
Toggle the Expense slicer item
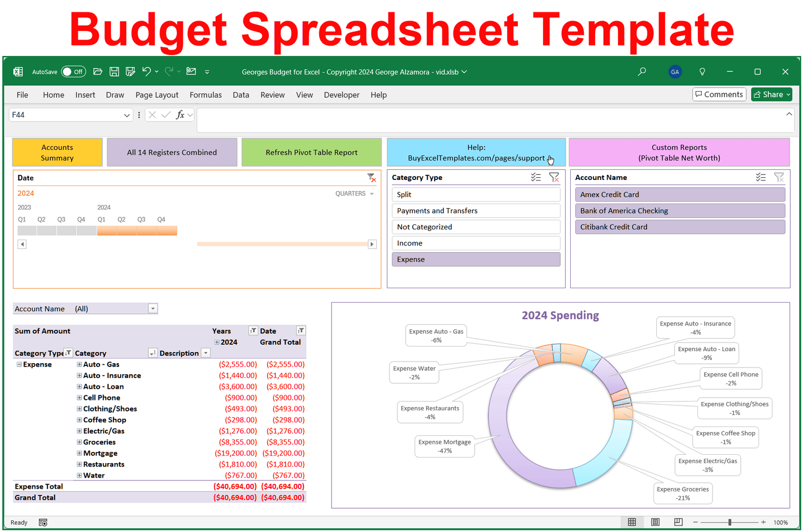476,259
